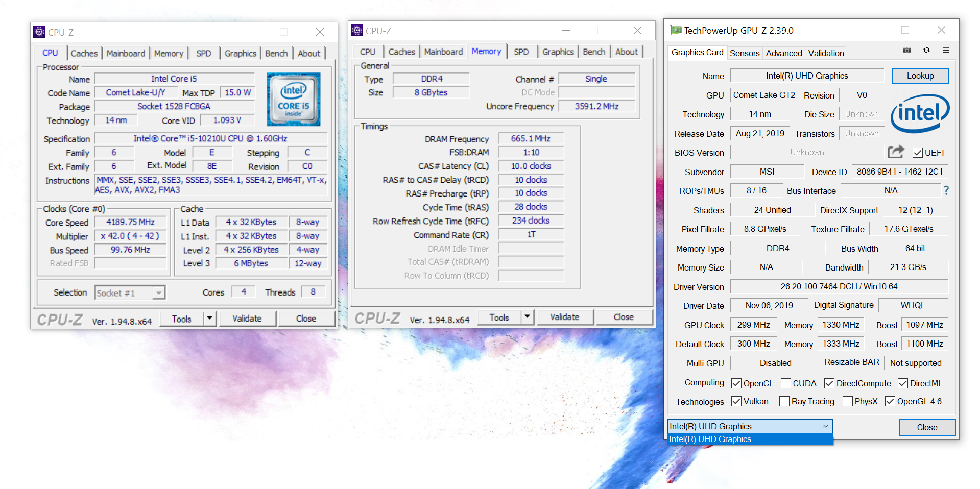Screen dimensions: 980x489
Task: Toggle the CUDA checkbox
Action: (786, 383)
